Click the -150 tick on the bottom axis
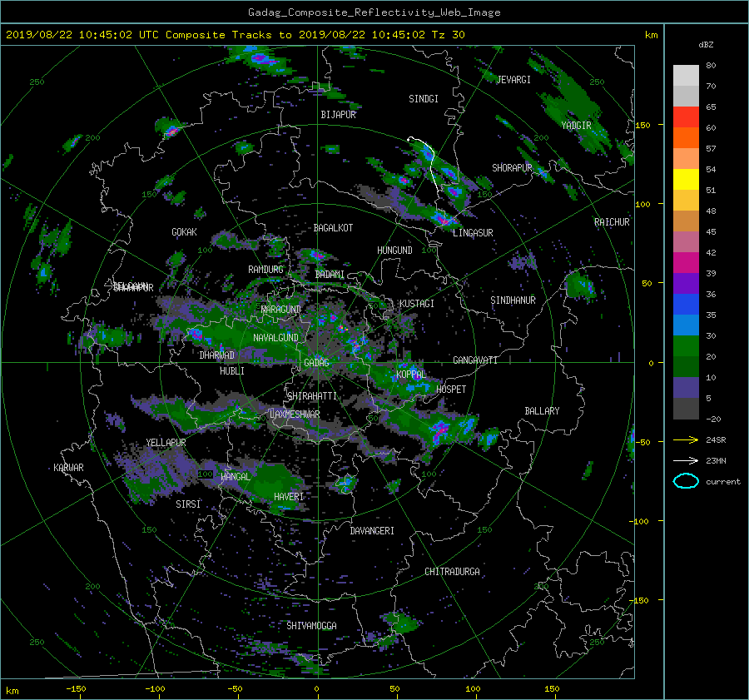Viewport: 749px width, 700px height. pyautogui.click(x=76, y=688)
